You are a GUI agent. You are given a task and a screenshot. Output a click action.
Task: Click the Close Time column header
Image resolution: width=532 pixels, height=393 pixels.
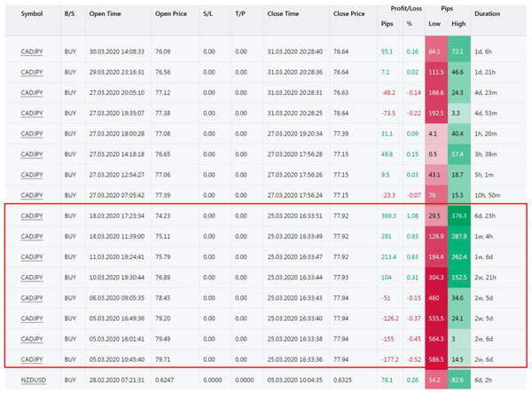tap(284, 14)
